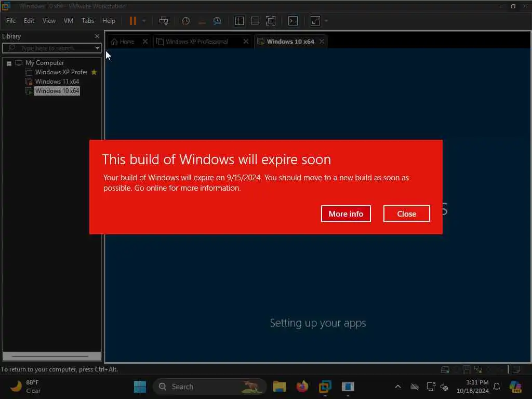Select Windows 11 x64 in library
532x399 pixels.
click(57, 82)
